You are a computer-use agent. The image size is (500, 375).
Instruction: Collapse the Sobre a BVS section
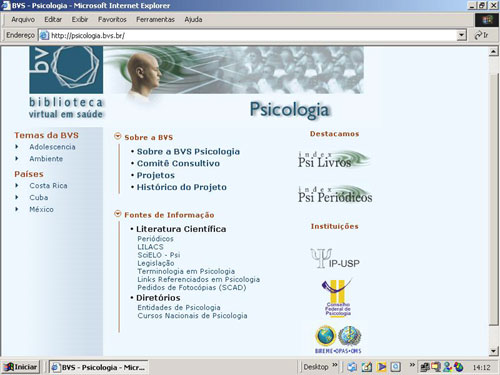(117, 136)
